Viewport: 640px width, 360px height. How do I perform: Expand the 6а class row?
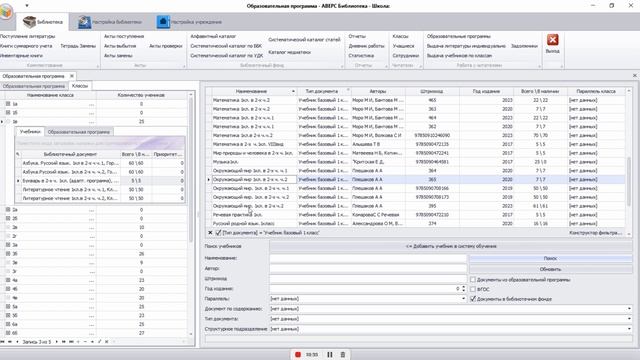click(x=8, y=324)
